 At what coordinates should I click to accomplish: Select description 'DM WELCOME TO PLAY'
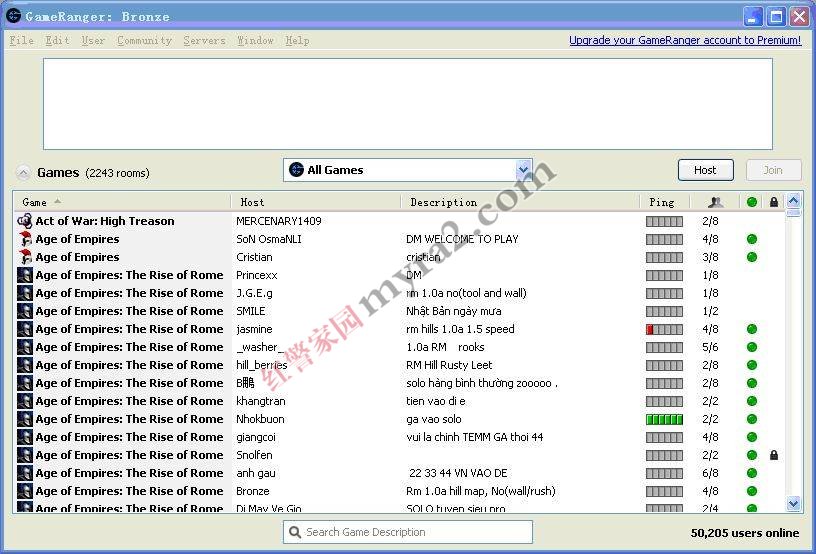pos(462,239)
